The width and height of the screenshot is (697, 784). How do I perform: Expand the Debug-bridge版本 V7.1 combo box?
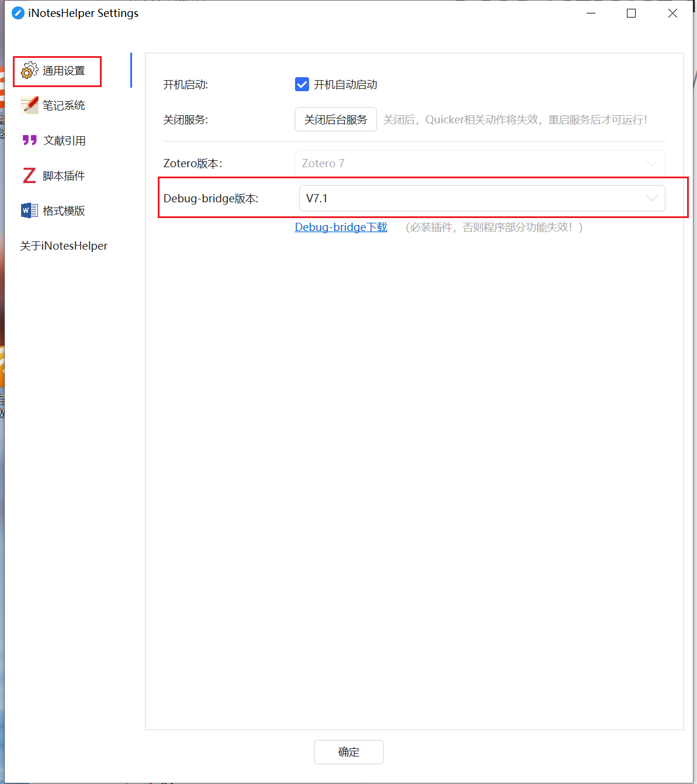(x=482, y=198)
